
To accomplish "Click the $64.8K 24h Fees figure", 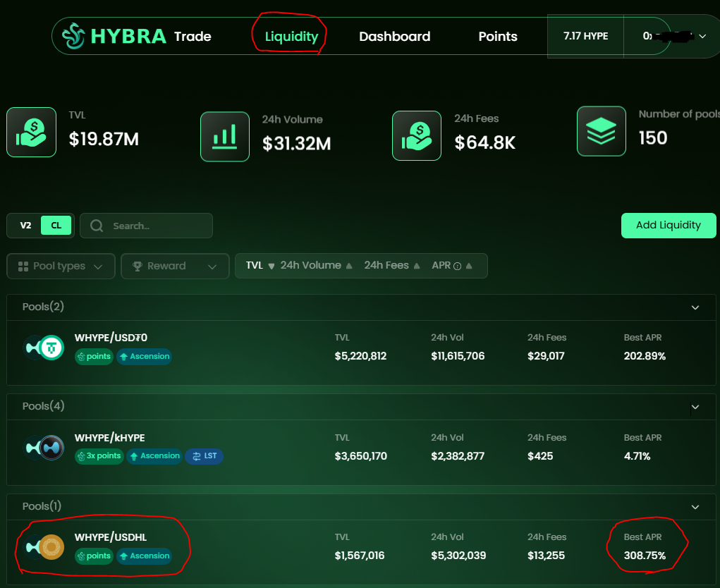I will pyautogui.click(x=485, y=142).
